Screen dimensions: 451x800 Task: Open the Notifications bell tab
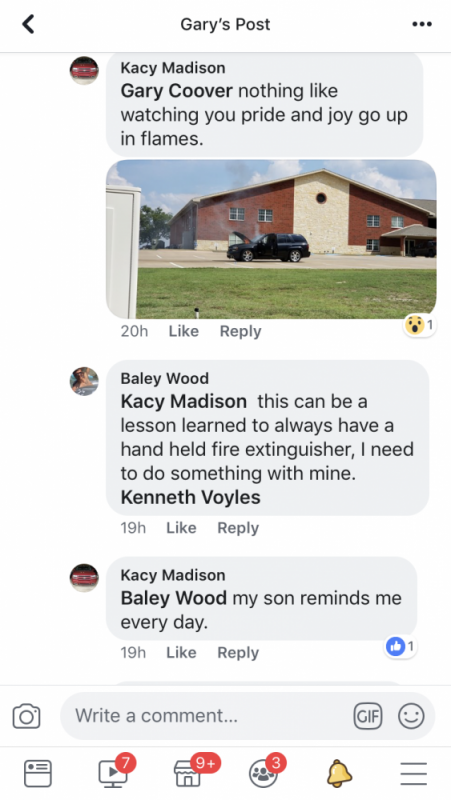click(339, 773)
